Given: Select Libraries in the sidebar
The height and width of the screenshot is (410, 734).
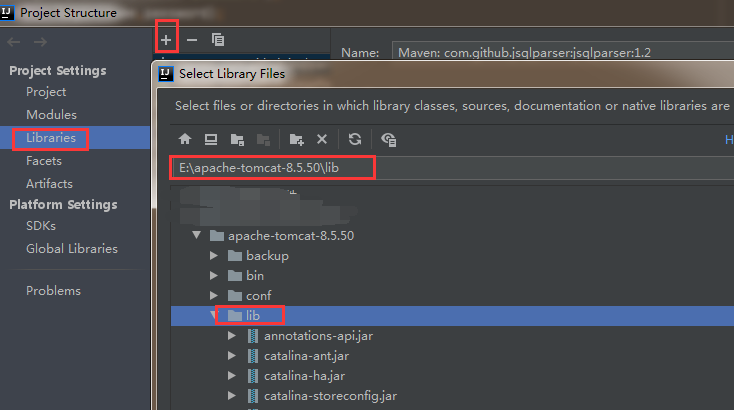Looking at the screenshot, I should pos(75,138).
